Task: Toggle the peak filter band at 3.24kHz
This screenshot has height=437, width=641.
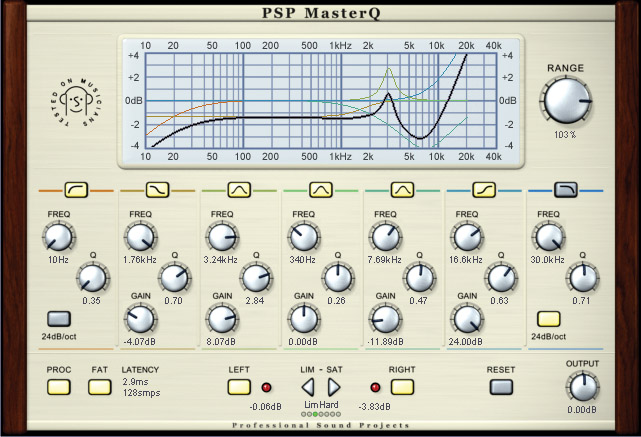Action: [x=240, y=188]
